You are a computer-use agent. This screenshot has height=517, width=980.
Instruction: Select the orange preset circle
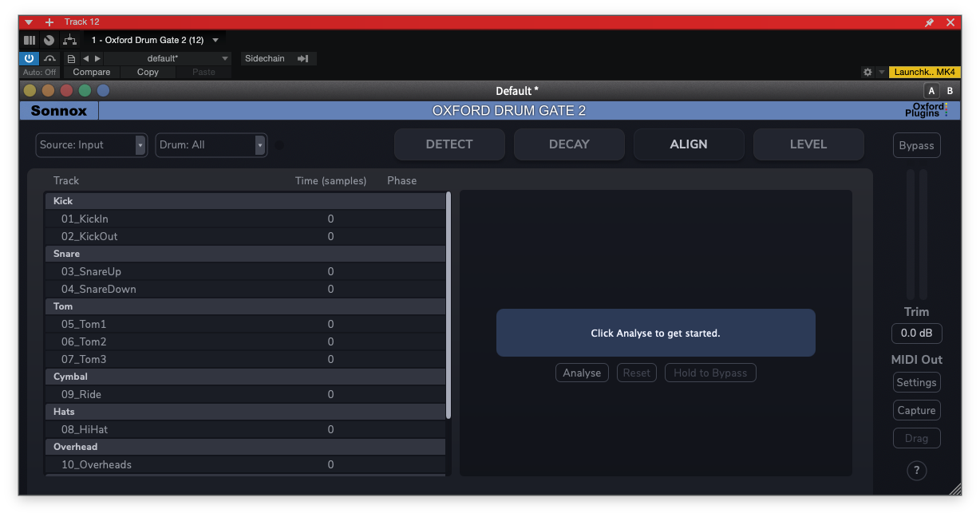49,90
